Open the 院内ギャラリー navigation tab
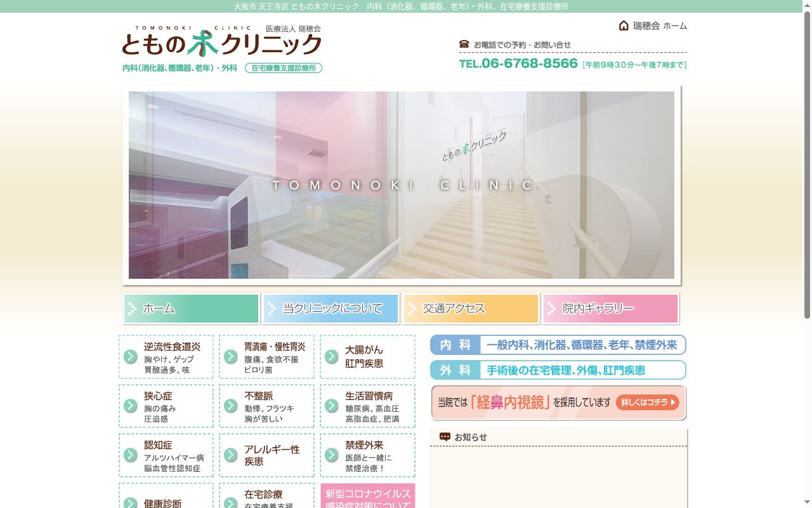The height and width of the screenshot is (508, 812). pos(610,309)
